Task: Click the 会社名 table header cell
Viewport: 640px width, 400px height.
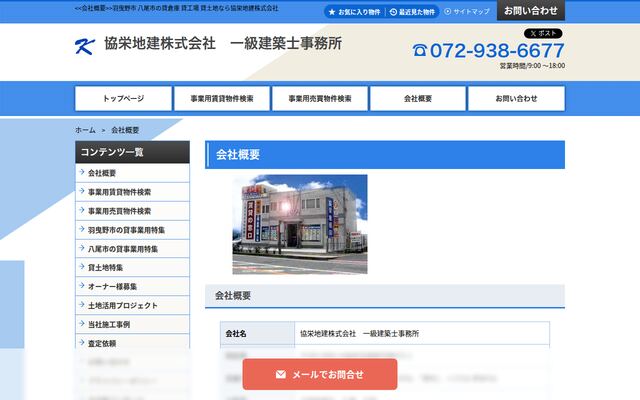Action: pos(257,333)
